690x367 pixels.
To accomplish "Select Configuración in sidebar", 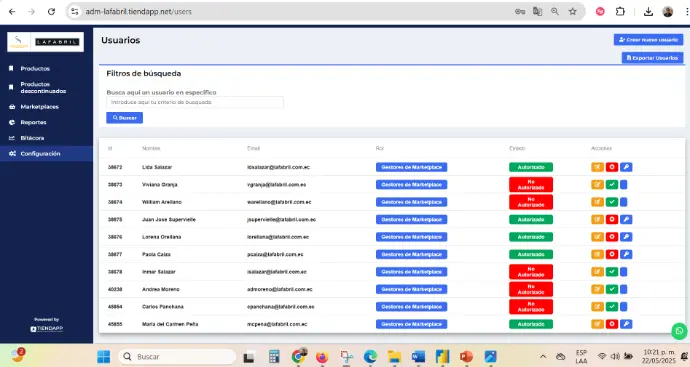I will click(x=46, y=154).
